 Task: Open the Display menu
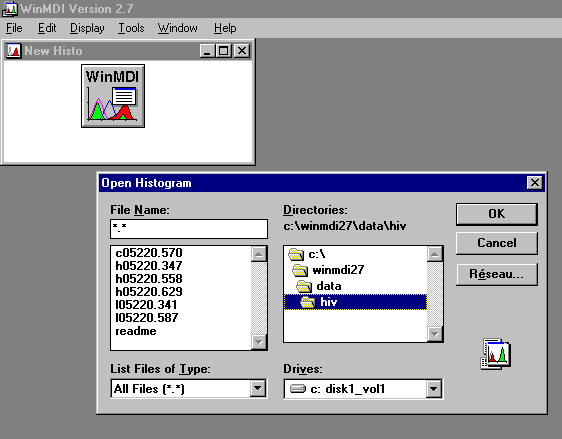coord(87,28)
